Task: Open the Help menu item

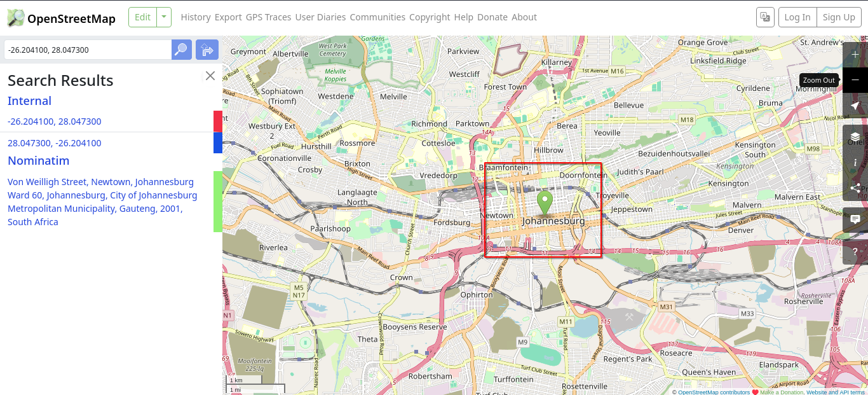Action: coord(464,17)
